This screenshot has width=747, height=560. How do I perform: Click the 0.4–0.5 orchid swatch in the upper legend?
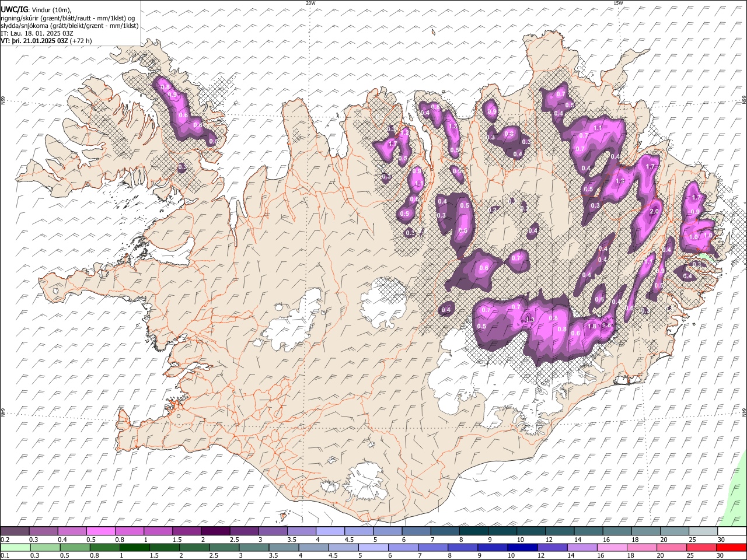(72, 531)
